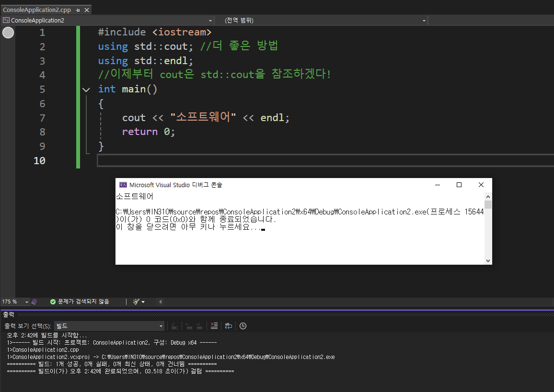Click the '소프트웨어' string literal in code
The image size is (554, 392).
point(203,117)
